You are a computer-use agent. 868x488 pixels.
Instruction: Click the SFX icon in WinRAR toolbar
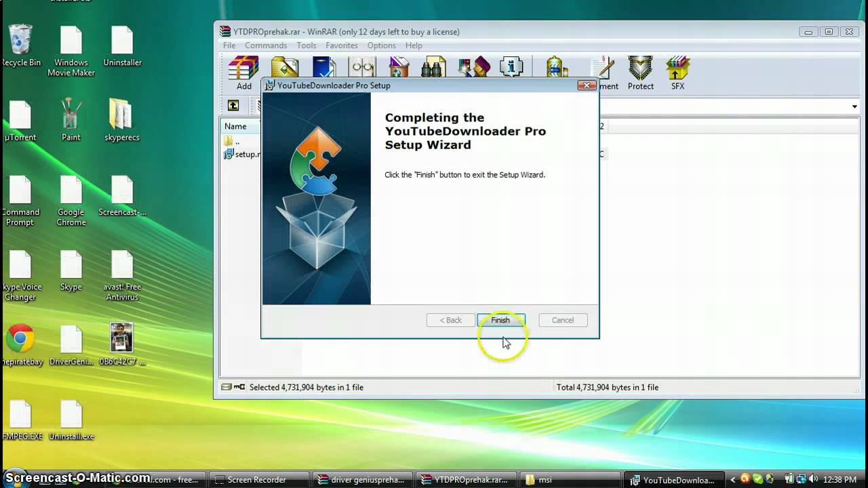[x=677, y=73]
